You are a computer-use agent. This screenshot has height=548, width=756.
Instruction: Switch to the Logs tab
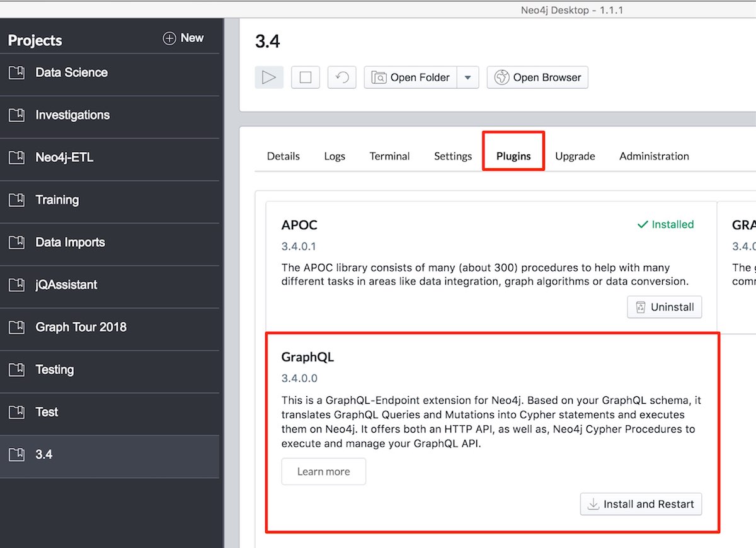tap(335, 156)
